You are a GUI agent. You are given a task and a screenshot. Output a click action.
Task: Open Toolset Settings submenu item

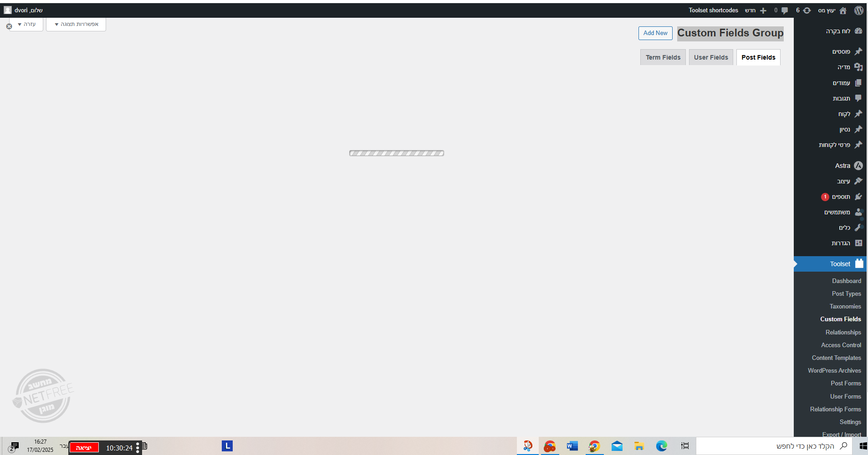[850, 422]
